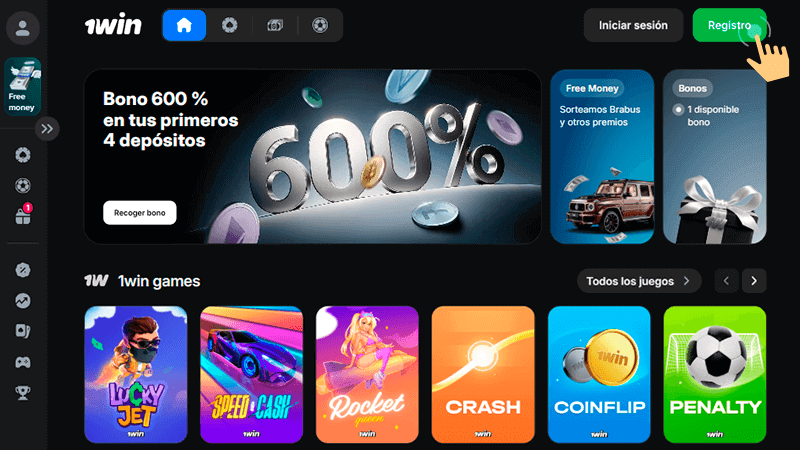Open the gift box icon with notification badge

[23, 215]
